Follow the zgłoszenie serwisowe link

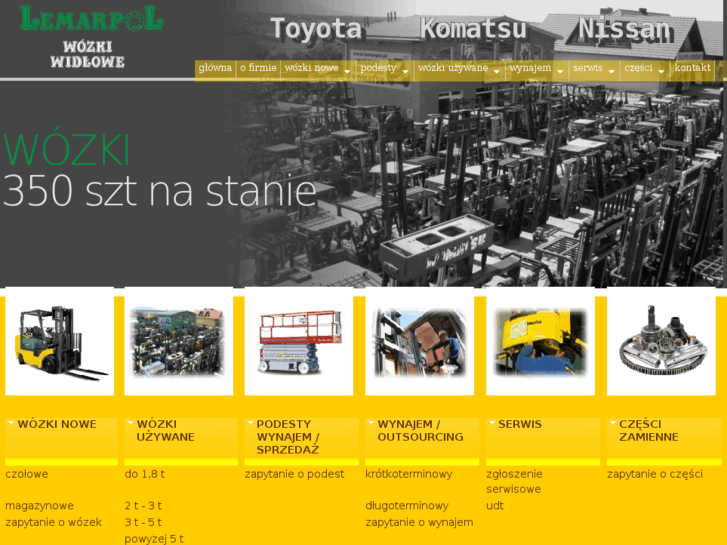(514, 481)
